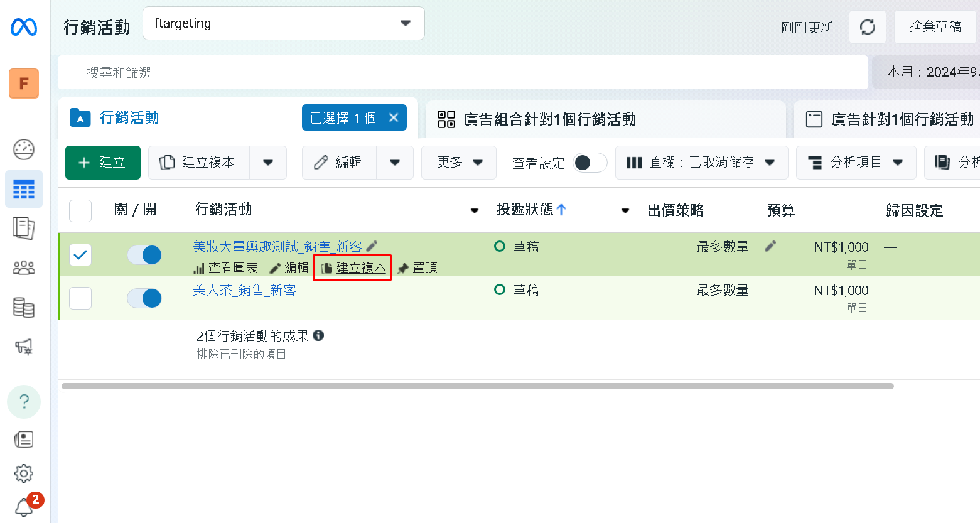Open settings gear icon in sidebar
Screen dimensions: 980x523
(24, 473)
